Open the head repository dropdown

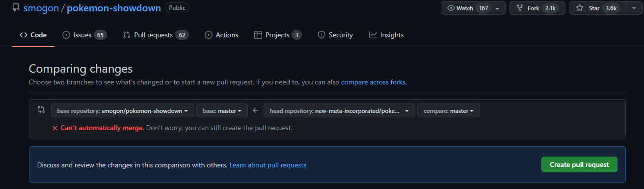click(x=339, y=110)
